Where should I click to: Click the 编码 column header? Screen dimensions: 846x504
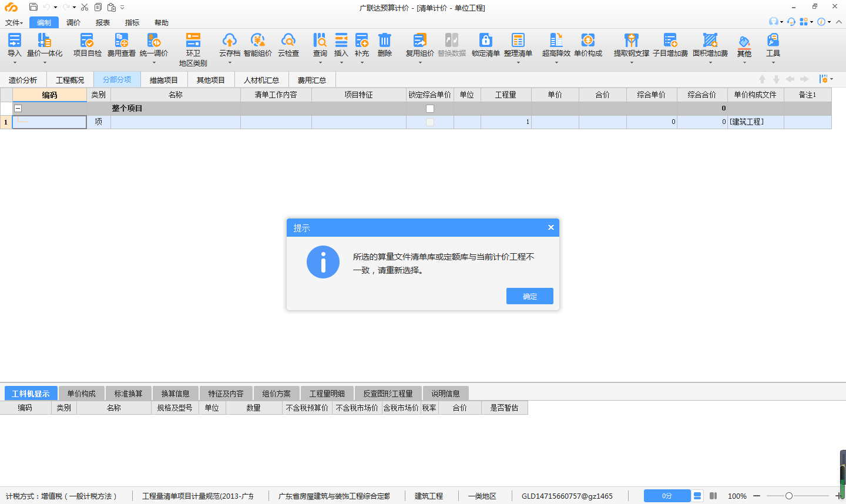pyautogui.click(x=49, y=95)
